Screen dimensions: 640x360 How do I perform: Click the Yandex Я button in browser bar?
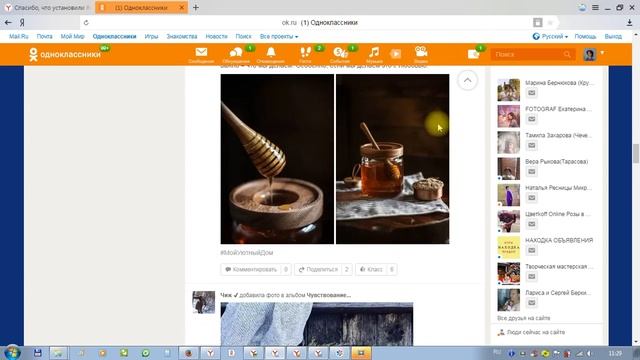click(22, 23)
